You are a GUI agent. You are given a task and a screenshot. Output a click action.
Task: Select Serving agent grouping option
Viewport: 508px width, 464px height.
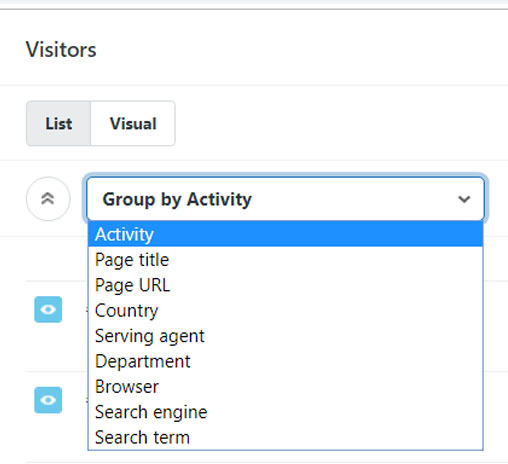click(x=285, y=336)
